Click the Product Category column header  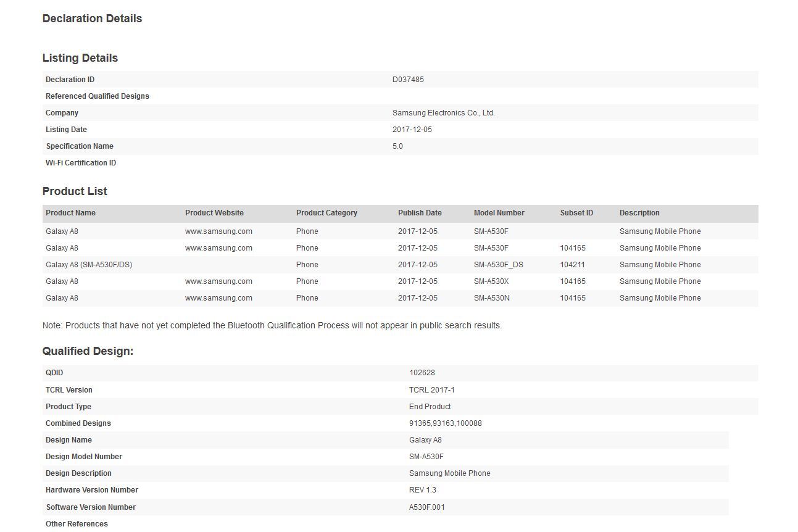point(326,213)
